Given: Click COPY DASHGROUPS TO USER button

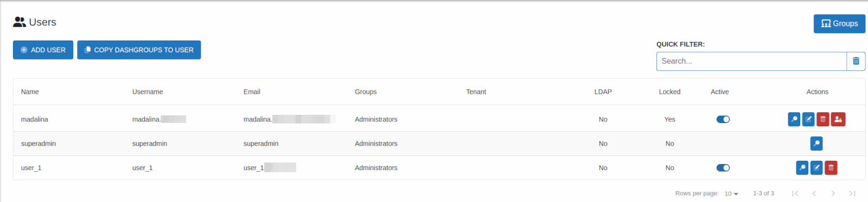Looking at the screenshot, I should pos(139,50).
